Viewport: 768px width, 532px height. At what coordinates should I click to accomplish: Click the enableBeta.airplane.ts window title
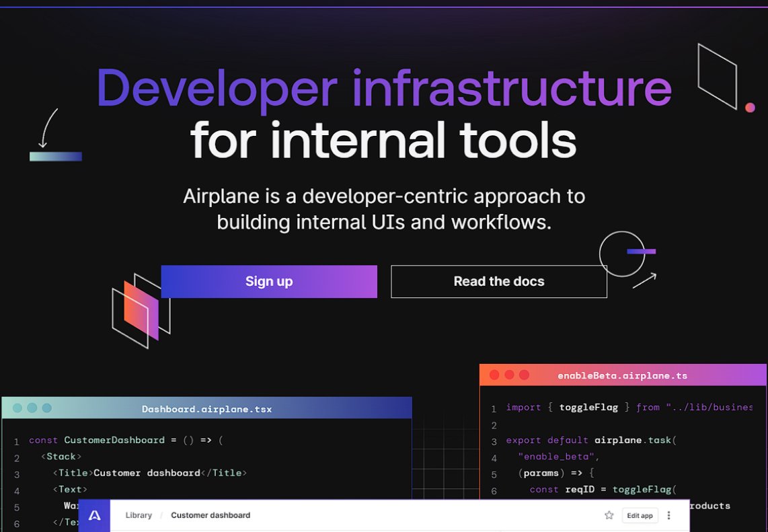623,376
